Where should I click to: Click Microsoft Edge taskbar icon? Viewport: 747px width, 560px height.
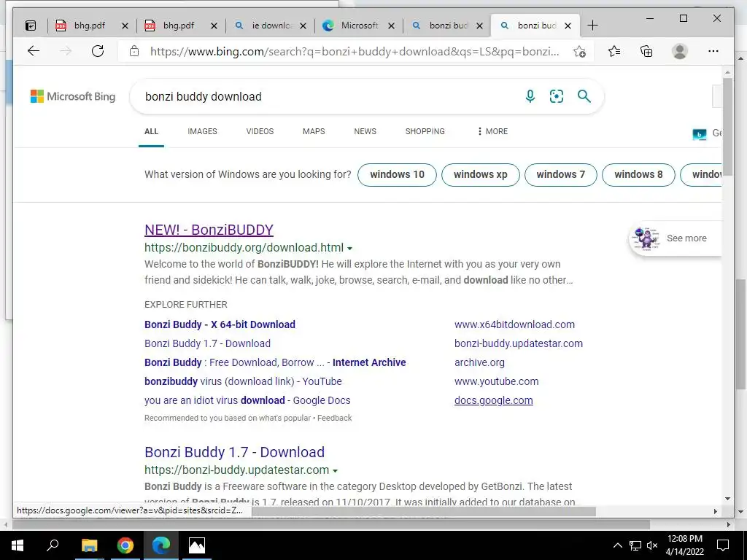pyautogui.click(x=161, y=545)
